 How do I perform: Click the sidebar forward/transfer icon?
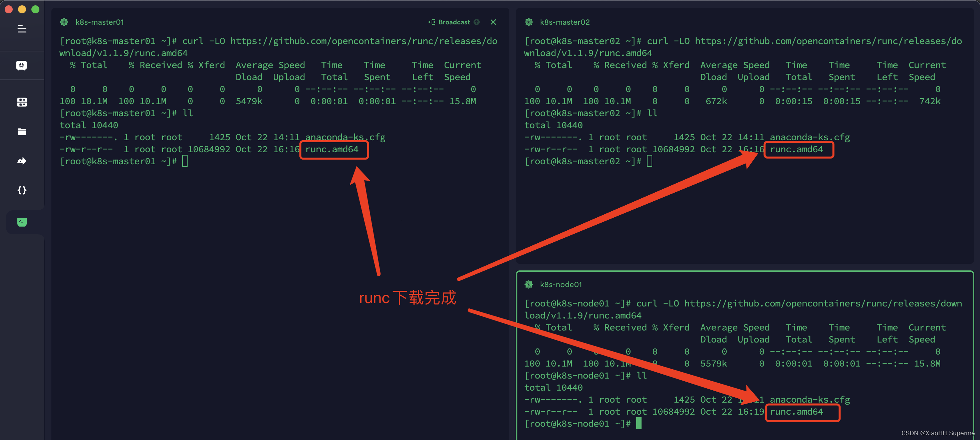click(22, 161)
